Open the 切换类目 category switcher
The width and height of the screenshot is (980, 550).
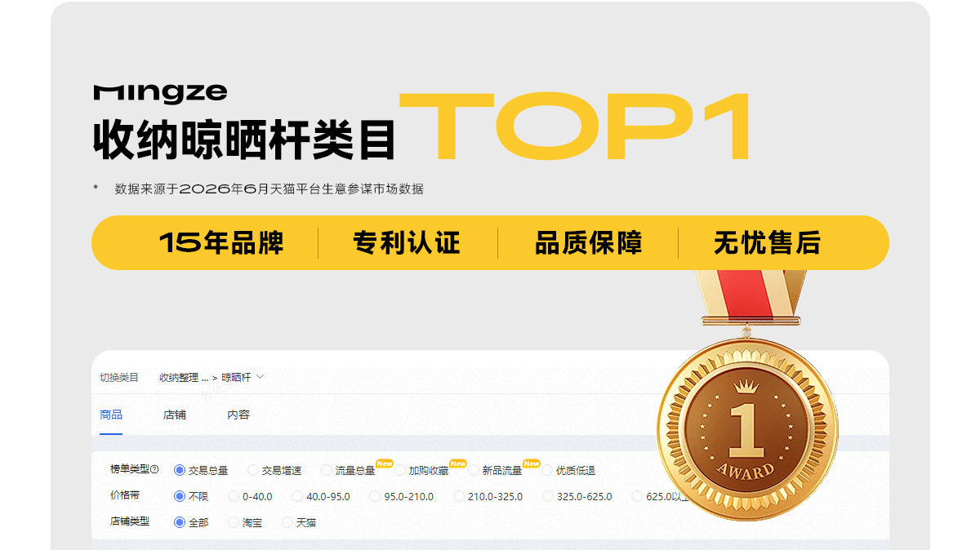119,377
